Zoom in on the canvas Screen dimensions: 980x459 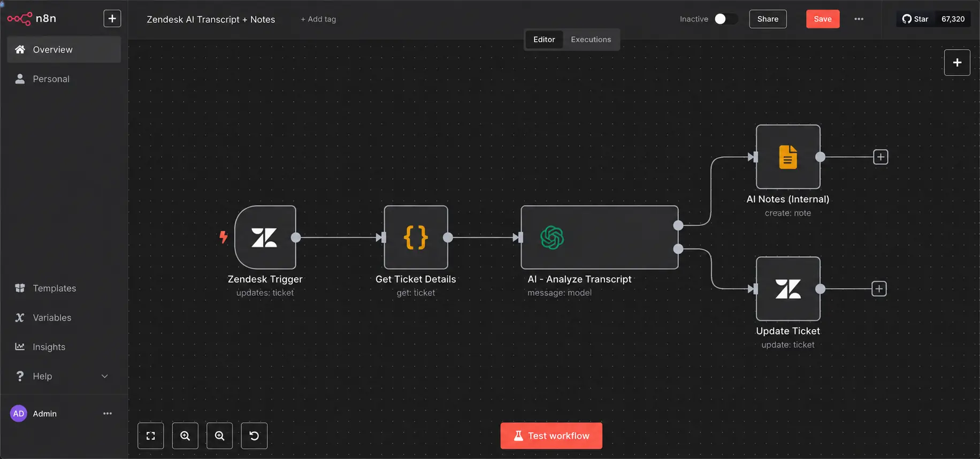(185, 436)
